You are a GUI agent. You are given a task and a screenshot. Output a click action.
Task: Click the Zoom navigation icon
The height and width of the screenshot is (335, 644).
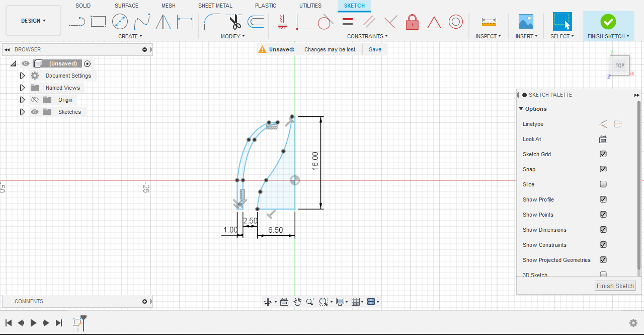pos(310,302)
